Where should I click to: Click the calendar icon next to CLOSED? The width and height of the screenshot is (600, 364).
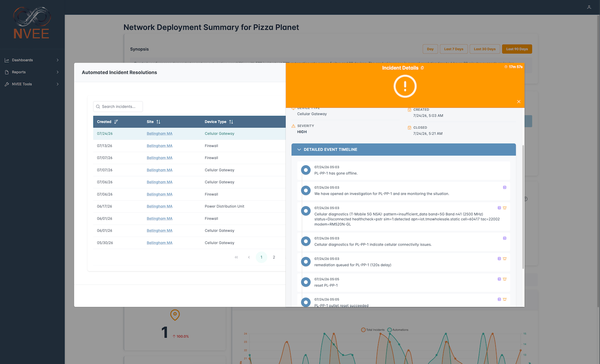coord(409,127)
